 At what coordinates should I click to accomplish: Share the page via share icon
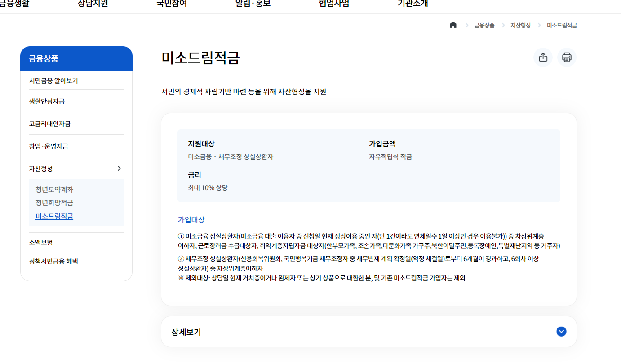[x=543, y=58]
